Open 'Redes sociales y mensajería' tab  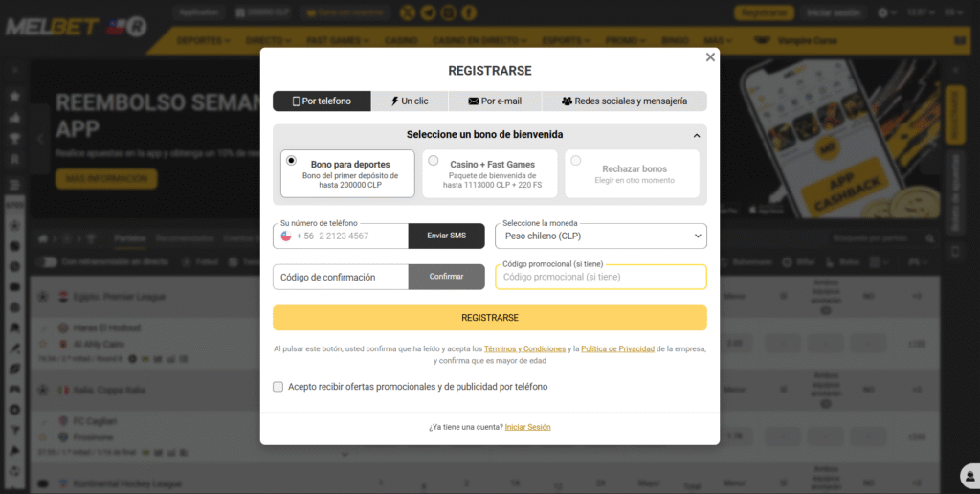point(624,101)
